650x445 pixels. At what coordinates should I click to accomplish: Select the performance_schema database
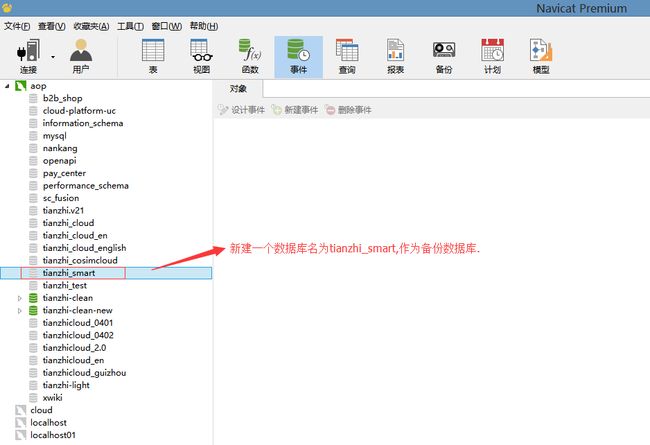coord(86,185)
